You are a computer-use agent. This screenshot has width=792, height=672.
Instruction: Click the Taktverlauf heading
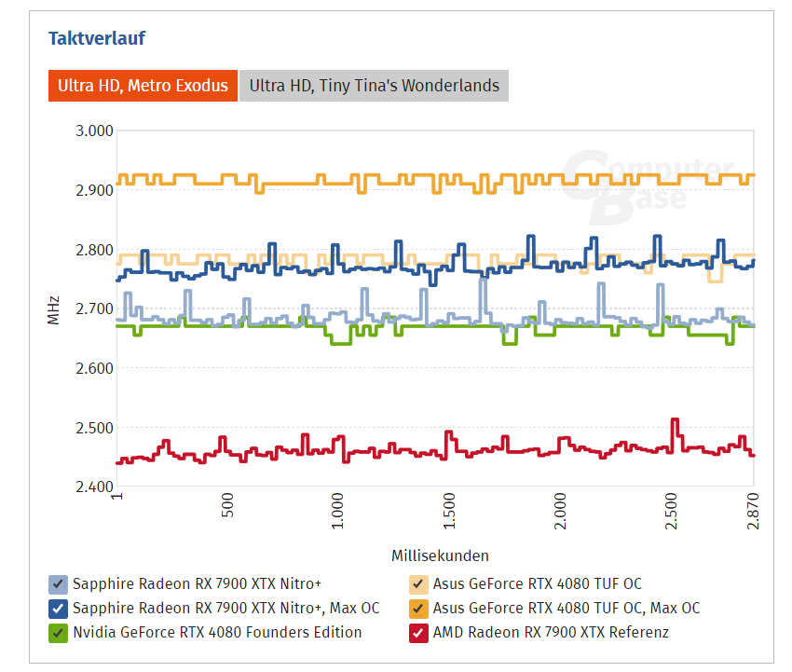[x=97, y=38]
